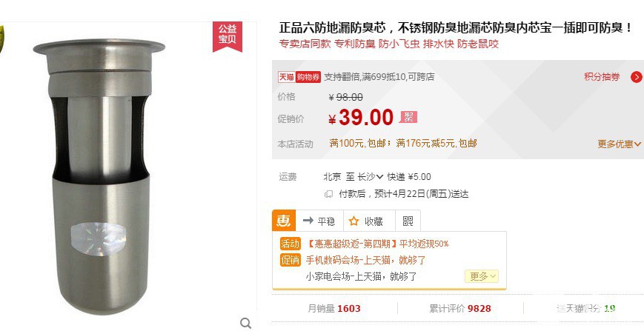Viewport: 644px width, 331px height.
Task: Click the 公益宝贝 charity badge
Action: point(227,34)
